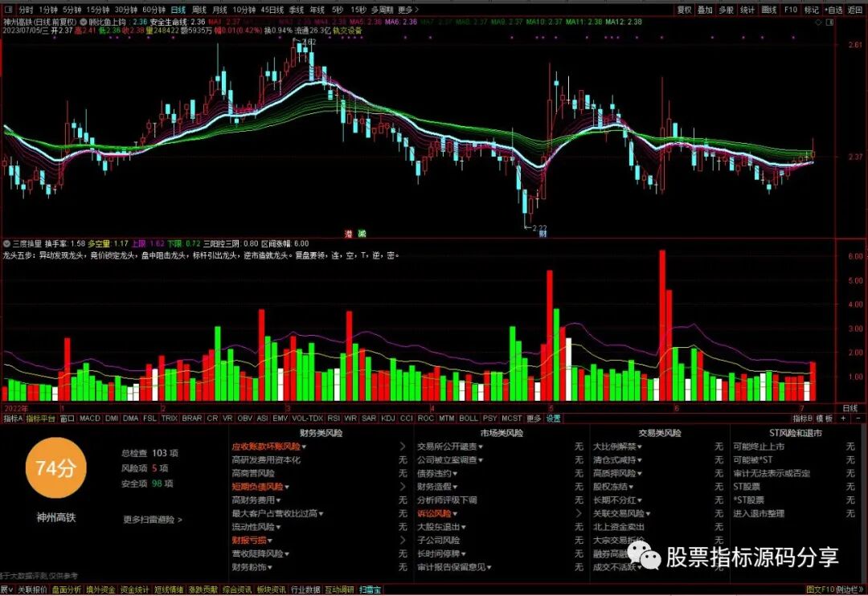Screen dimensions: 868x596
Task: Click the 减 marker under the price chart
Action: 362,234
